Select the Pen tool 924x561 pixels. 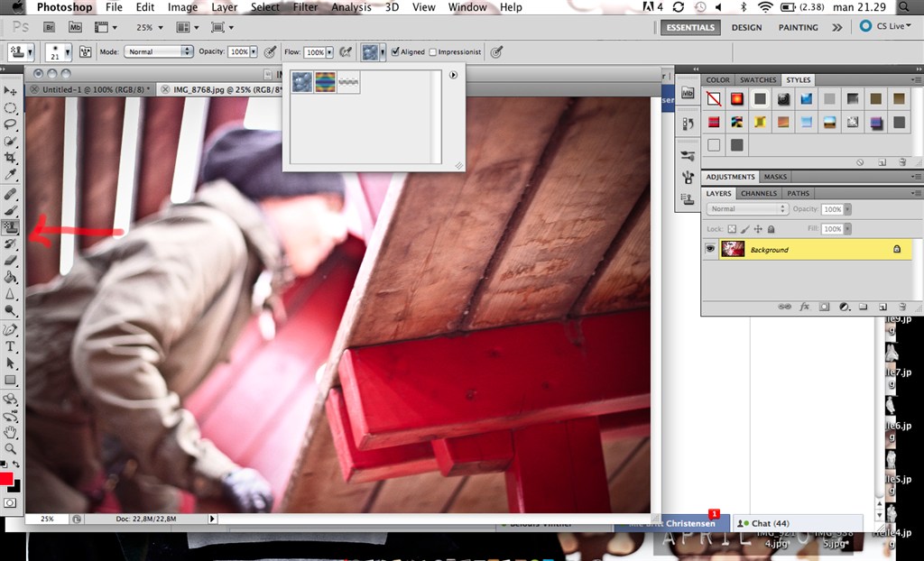tap(11, 330)
